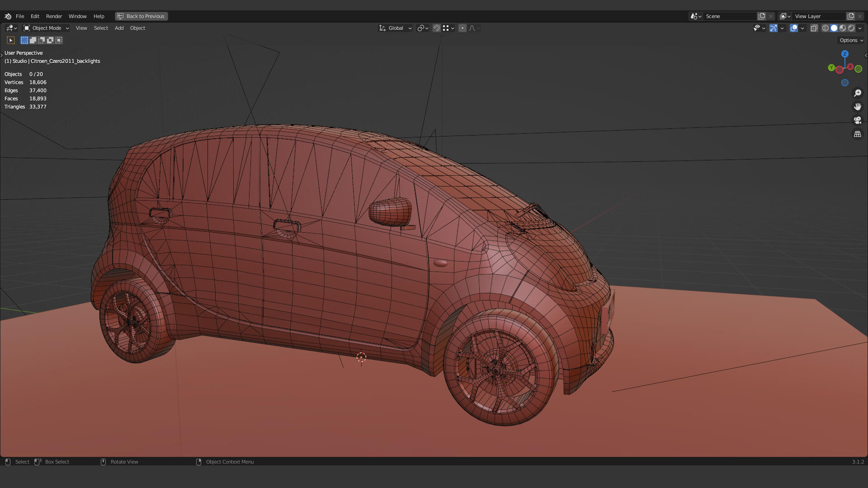Open the gizmo options dropdown arrow
The image size is (868, 488).
click(782, 28)
